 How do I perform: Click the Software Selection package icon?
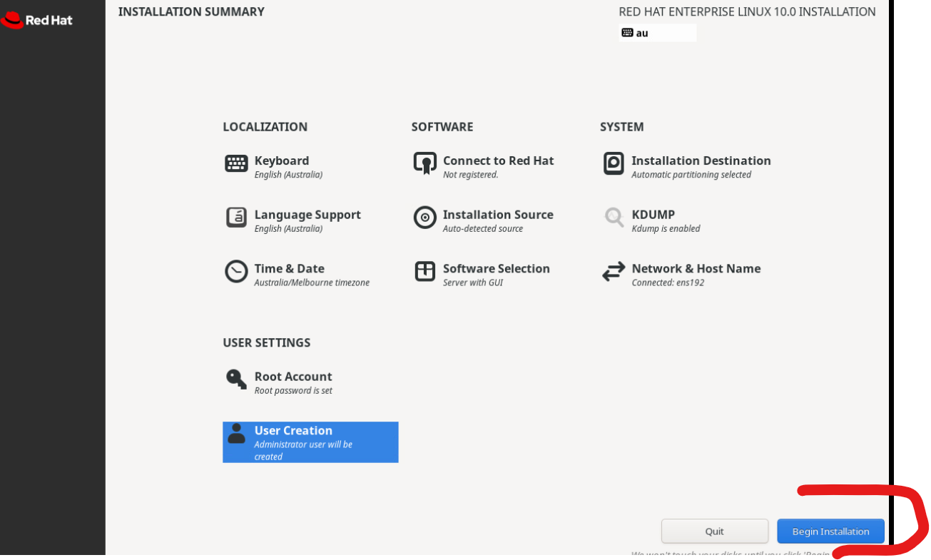tap(425, 271)
